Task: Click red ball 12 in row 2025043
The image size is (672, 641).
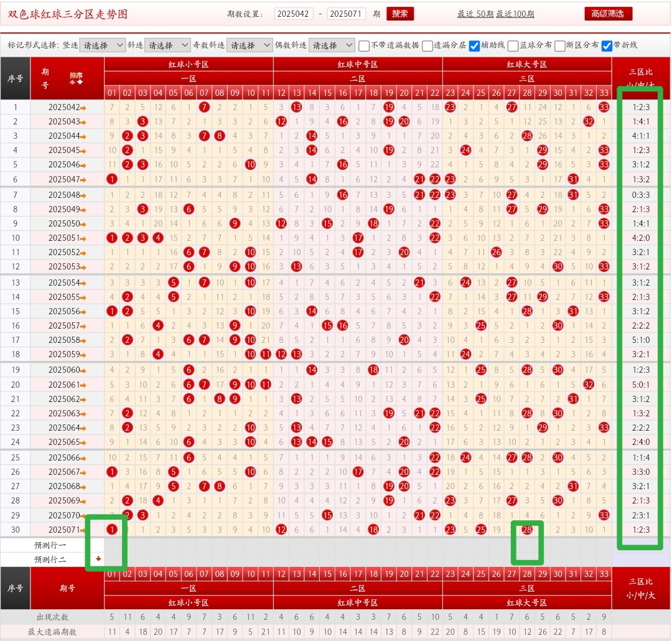Action: (x=281, y=121)
